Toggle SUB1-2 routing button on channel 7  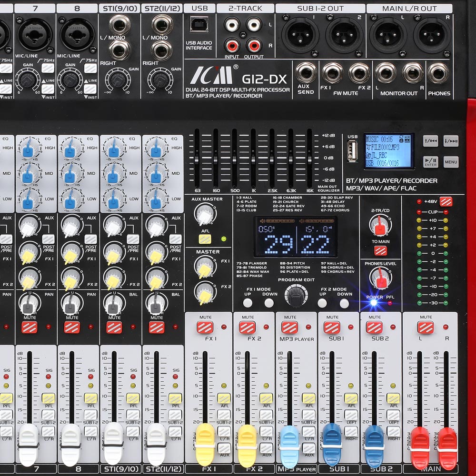[x=48, y=415]
